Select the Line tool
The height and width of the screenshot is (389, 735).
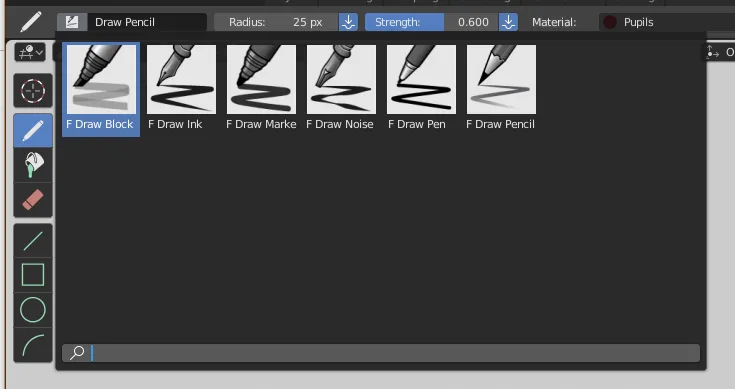coord(33,241)
